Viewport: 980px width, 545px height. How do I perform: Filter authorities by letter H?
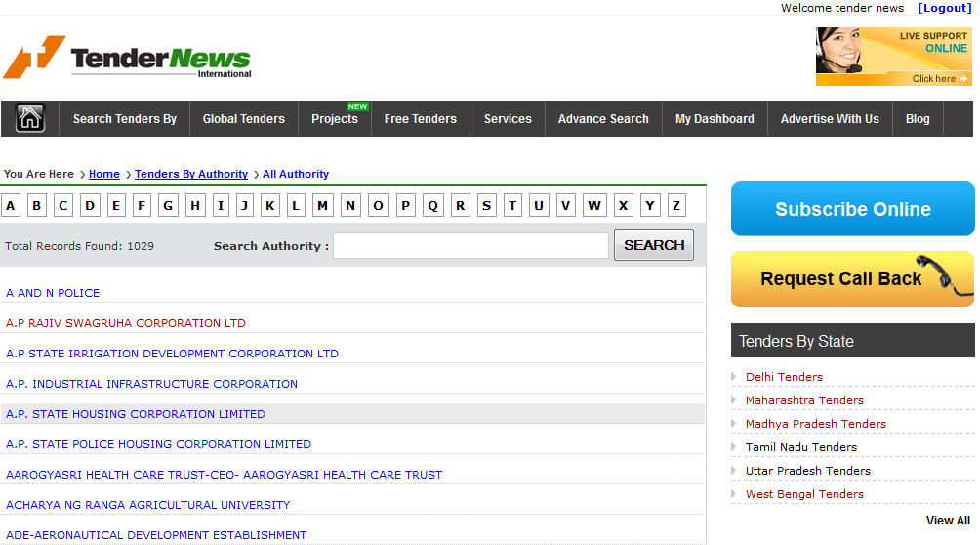pyautogui.click(x=195, y=205)
